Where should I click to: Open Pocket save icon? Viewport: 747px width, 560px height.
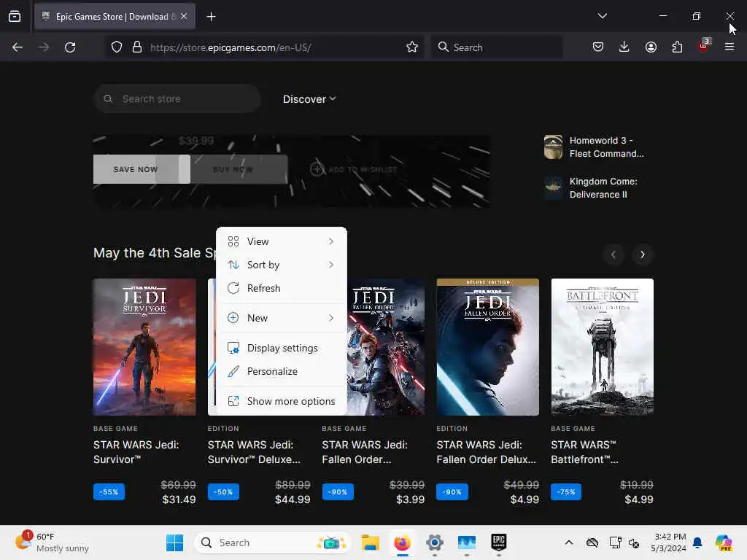(598, 47)
